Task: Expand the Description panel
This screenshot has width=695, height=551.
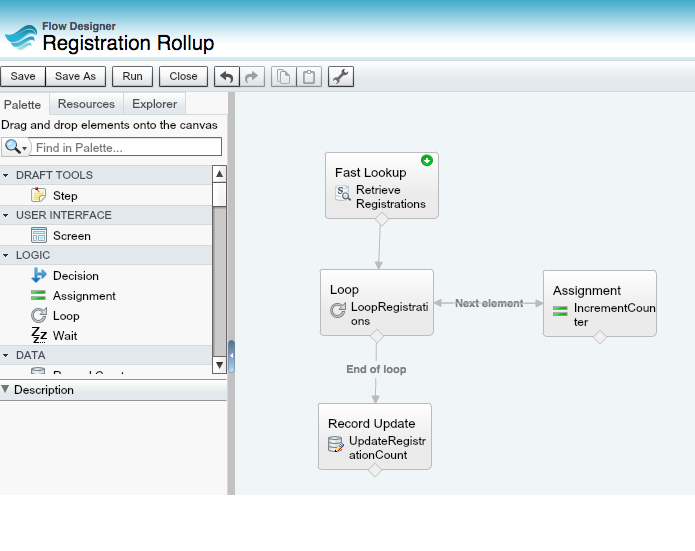Action: pyautogui.click(x=6, y=390)
